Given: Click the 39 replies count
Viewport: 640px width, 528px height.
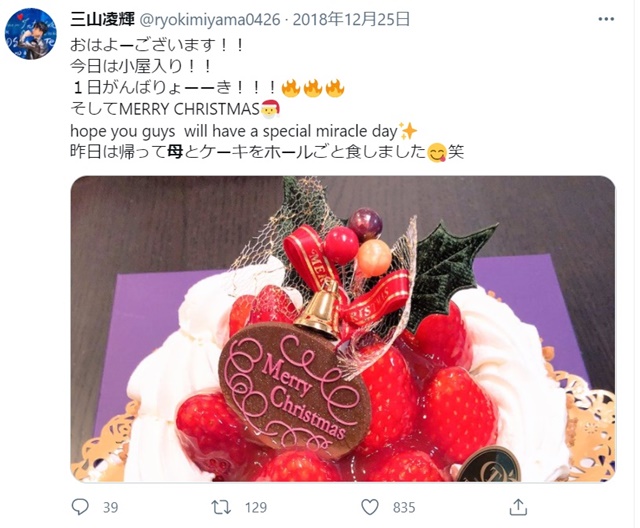Looking at the screenshot, I should [110, 508].
